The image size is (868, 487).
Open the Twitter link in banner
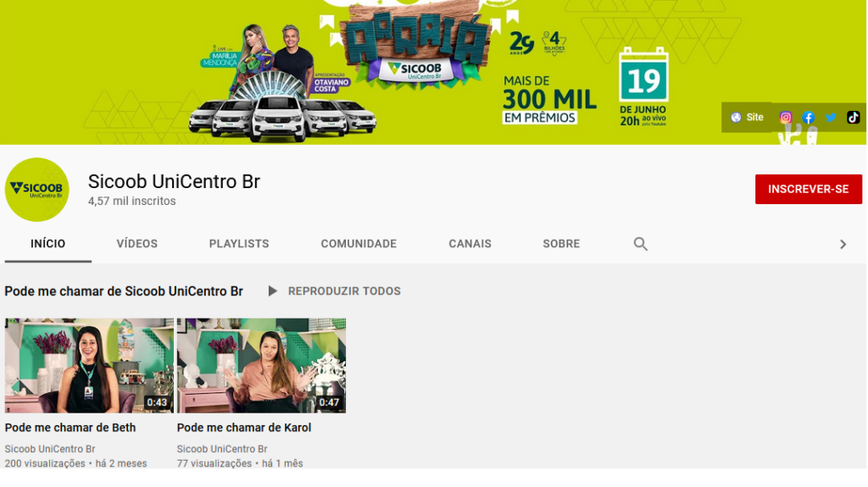point(831,118)
